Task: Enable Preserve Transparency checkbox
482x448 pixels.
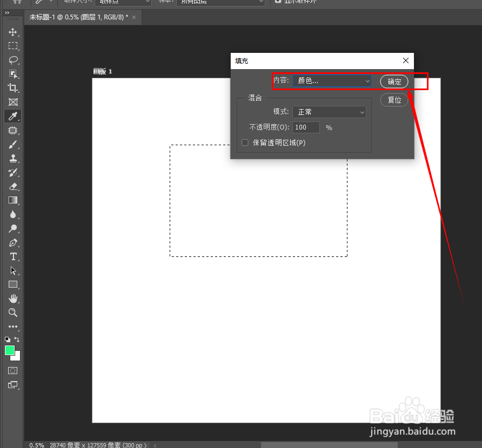Action: pyautogui.click(x=245, y=142)
